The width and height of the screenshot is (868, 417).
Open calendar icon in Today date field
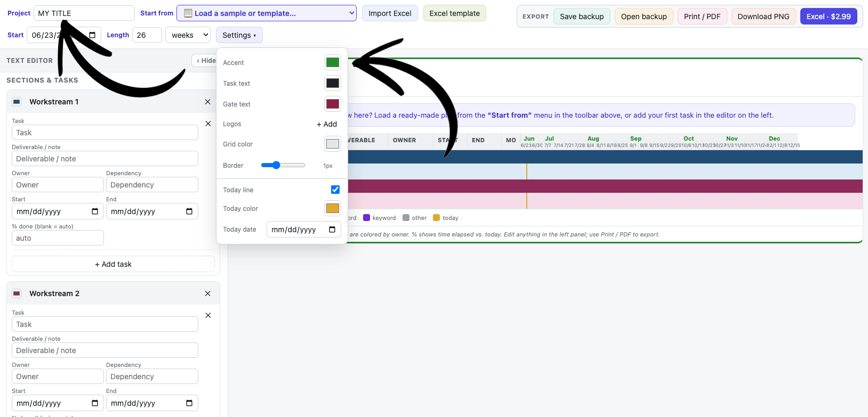click(332, 230)
